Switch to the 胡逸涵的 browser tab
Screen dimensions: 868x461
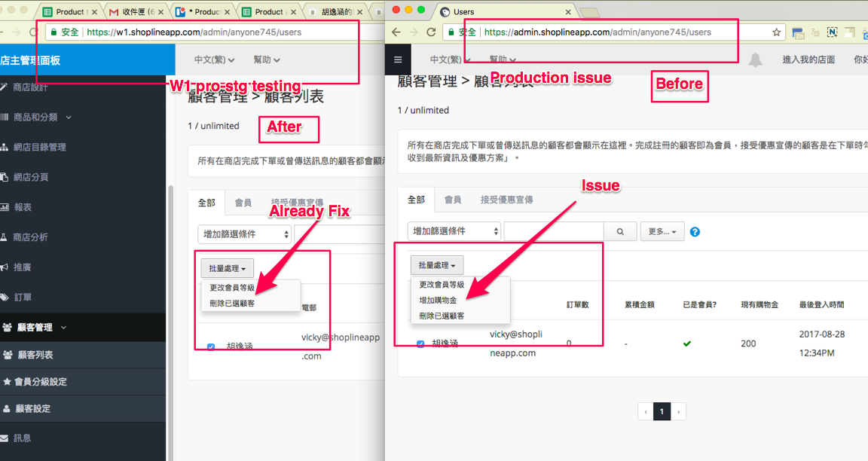pyautogui.click(x=336, y=11)
